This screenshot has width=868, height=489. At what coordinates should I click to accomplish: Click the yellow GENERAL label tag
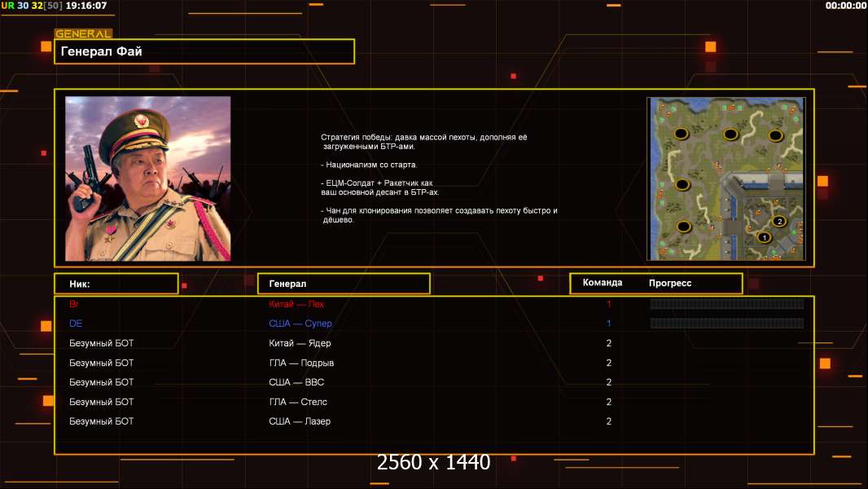click(x=83, y=33)
